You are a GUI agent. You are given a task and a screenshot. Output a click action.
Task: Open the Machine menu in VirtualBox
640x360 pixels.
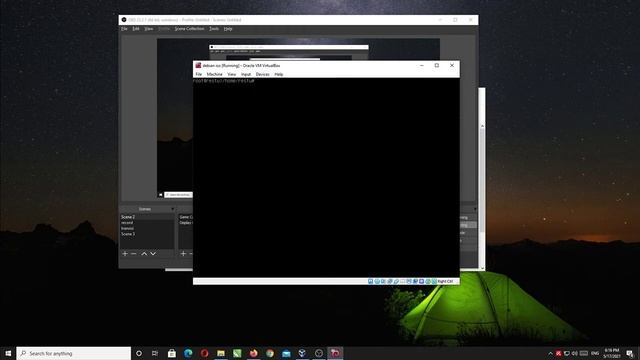click(x=214, y=74)
